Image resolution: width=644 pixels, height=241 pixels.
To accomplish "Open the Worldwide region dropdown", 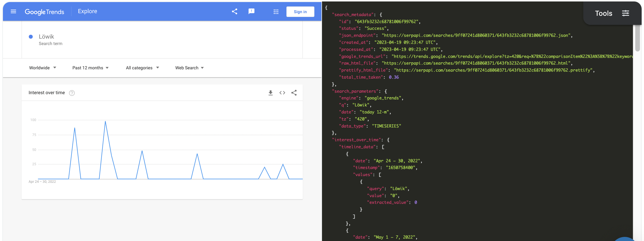I will [43, 68].
